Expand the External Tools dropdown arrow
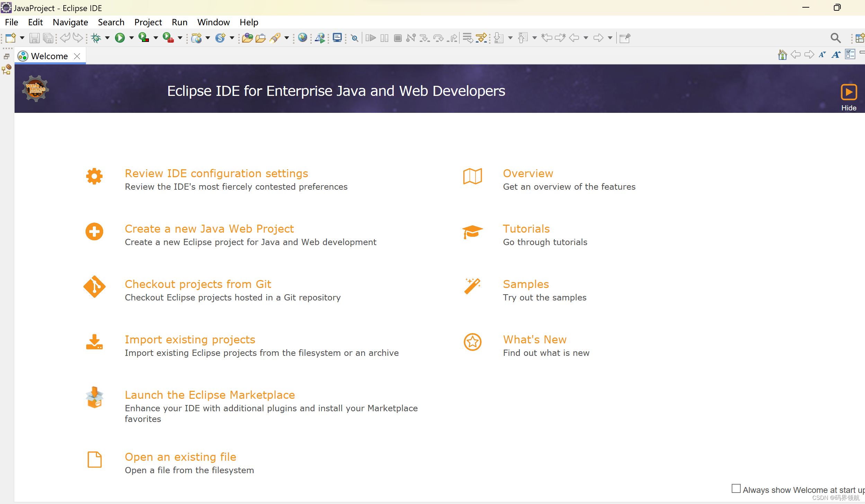Image resolution: width=865 pixels, height=504 pixels. tap(180, 38)
